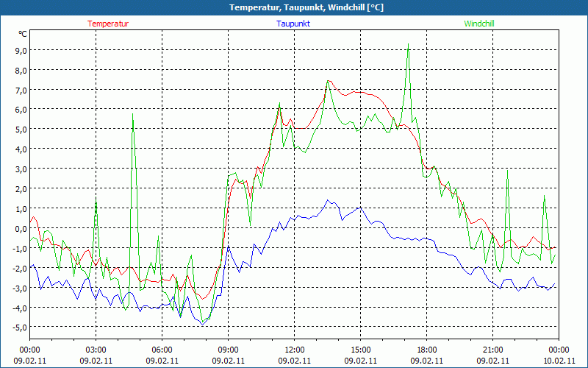Click the '09:00' time axis label
This screenshot has width=588, height=368.
(228, 350)
